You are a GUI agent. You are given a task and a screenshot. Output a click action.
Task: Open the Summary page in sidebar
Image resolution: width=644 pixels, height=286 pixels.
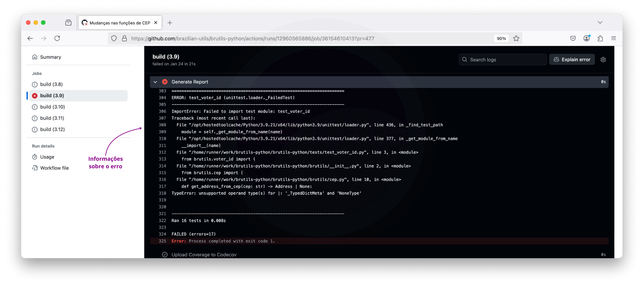[50, 57]
